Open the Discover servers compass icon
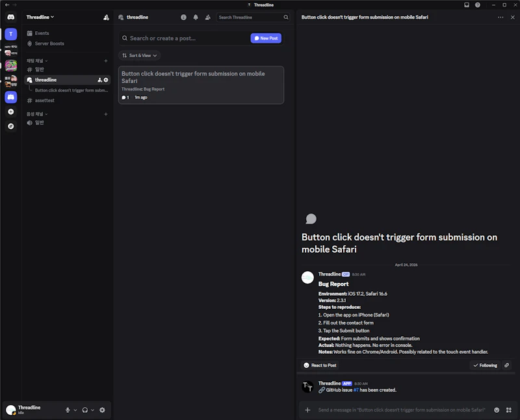Screen dimensions: 520x420 click(x=10, y=126)
